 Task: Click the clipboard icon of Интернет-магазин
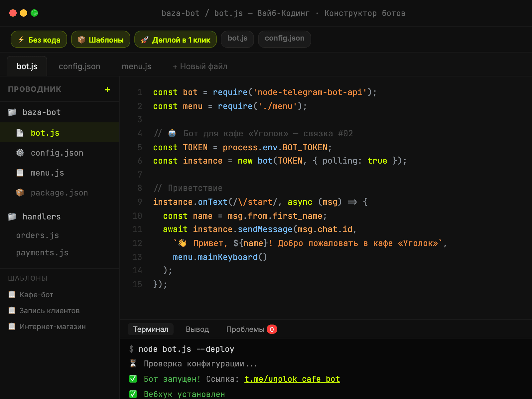click(x=12, y=327)
